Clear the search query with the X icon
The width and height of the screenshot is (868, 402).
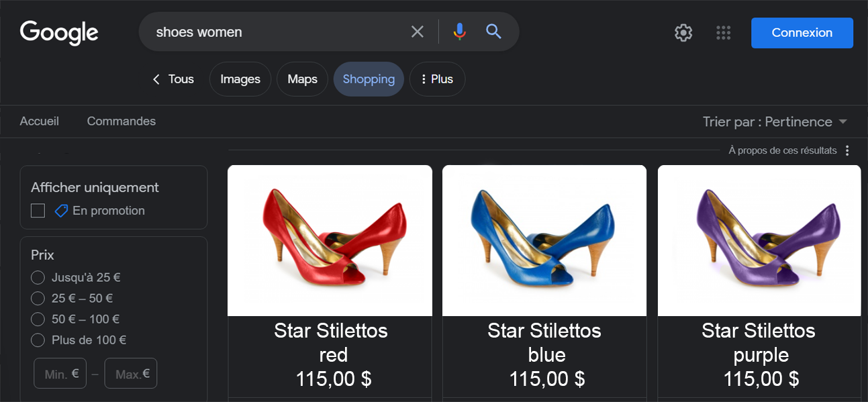click(418, 32)
